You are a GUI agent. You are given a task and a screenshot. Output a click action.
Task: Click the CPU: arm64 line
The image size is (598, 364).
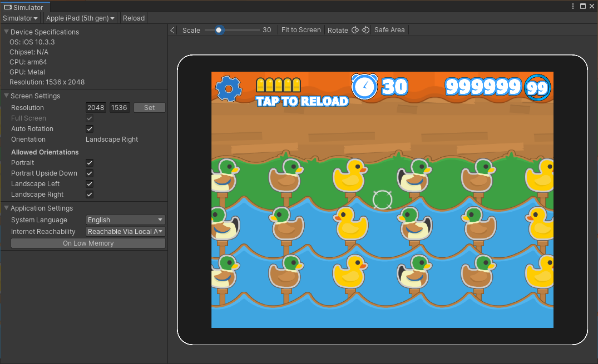point(28,62)
